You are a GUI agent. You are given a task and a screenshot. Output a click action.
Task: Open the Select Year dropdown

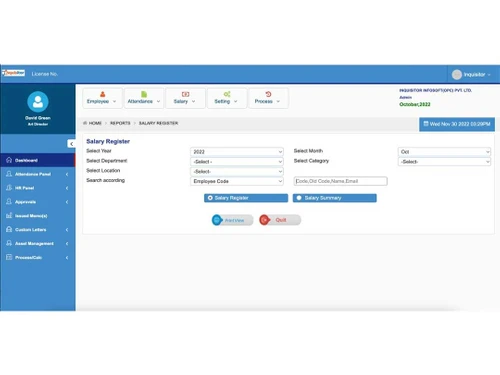[237, 152]
